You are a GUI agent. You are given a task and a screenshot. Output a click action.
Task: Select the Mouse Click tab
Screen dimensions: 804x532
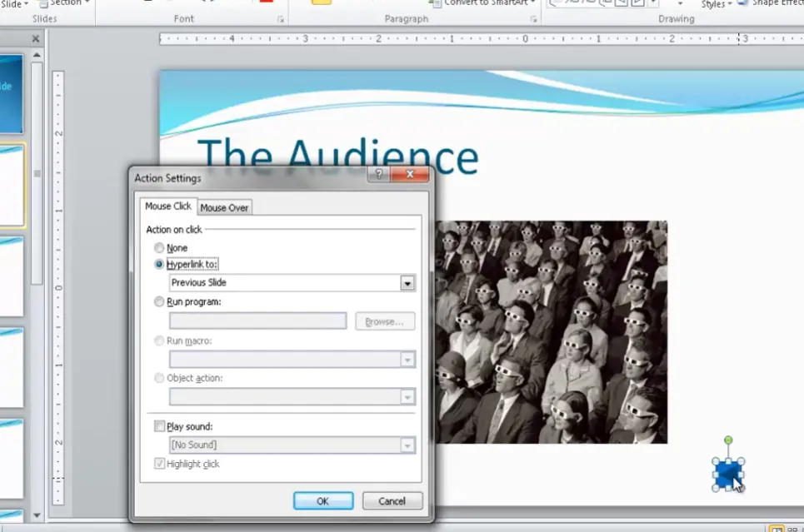(x=168, y=206)
